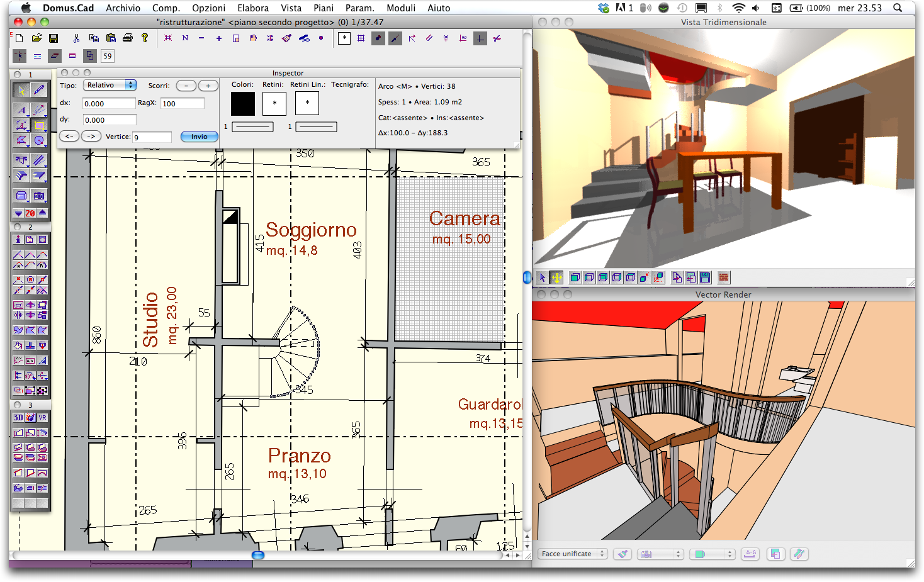Screen dimensions: 924x582
Task: Click the brick wall texture icon
Action: pos(724,277)
